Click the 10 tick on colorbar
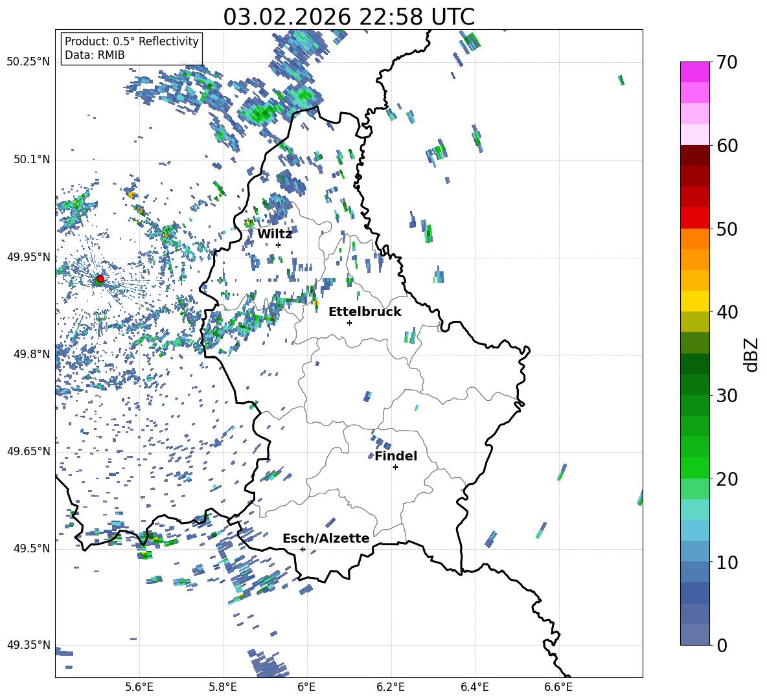 (726, 562)
